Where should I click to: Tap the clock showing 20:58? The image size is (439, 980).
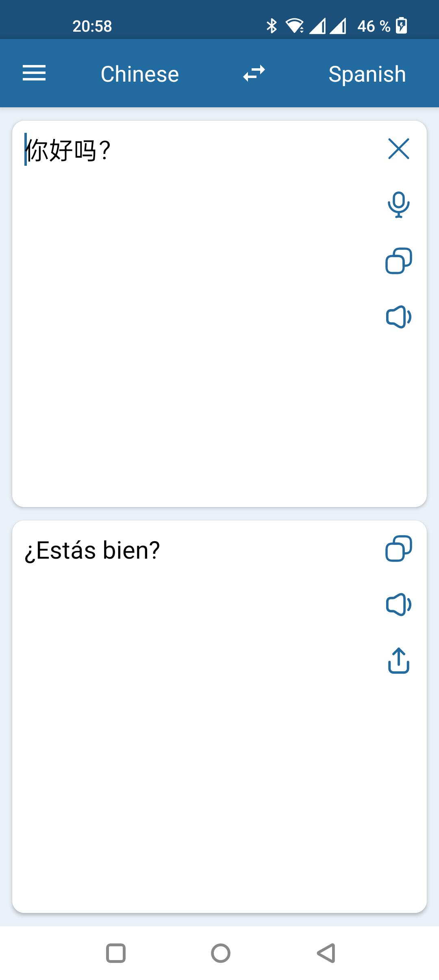[92, 26]
